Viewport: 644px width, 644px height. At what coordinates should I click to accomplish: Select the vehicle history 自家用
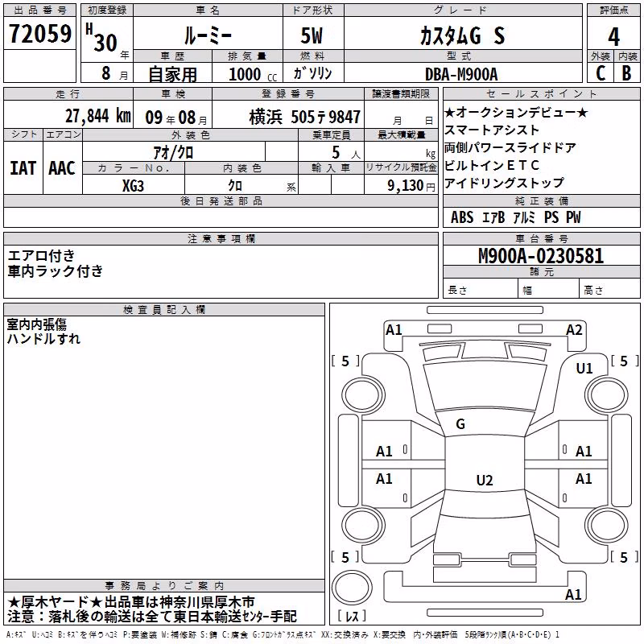click(x=172, y=74)
